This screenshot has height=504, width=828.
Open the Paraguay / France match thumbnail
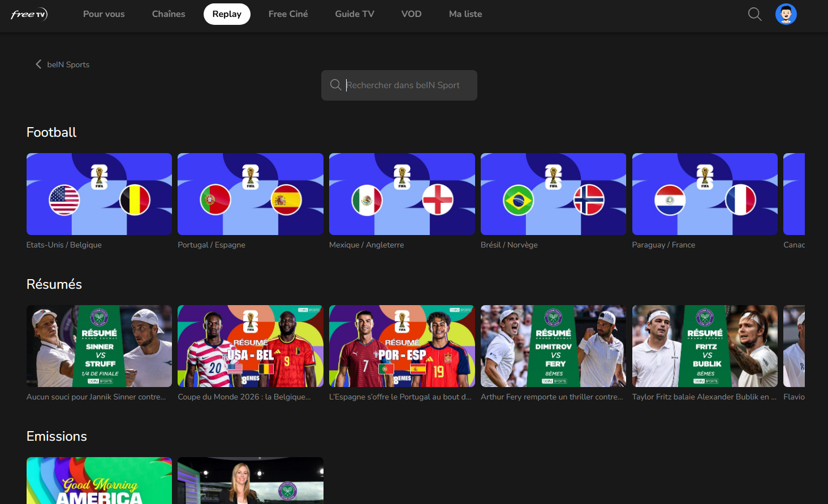(705, 194)
